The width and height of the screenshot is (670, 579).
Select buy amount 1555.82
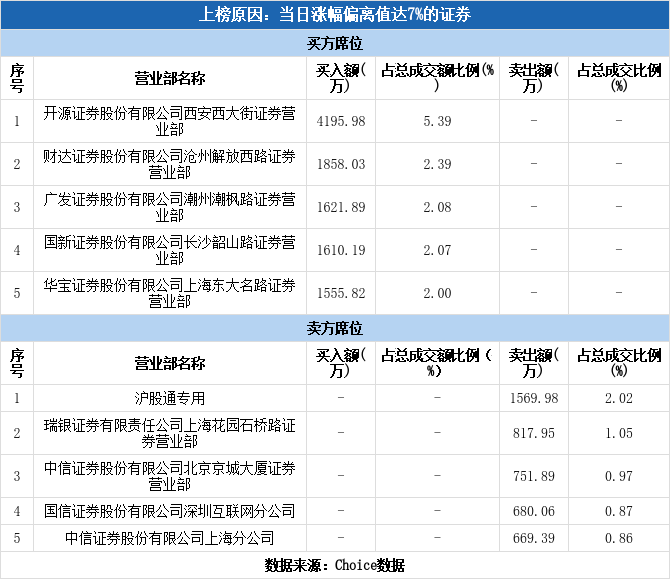coord(341,293)
